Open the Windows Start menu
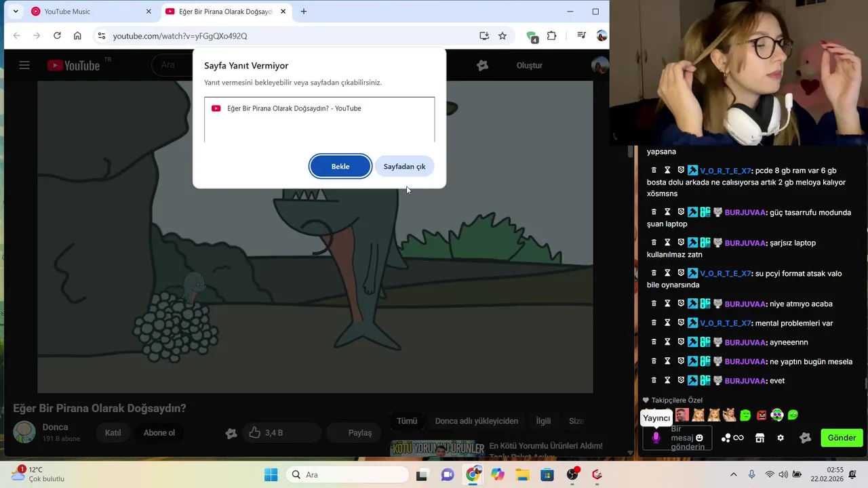The width and height of the screenshot is (868, 488). click(271, 474)
